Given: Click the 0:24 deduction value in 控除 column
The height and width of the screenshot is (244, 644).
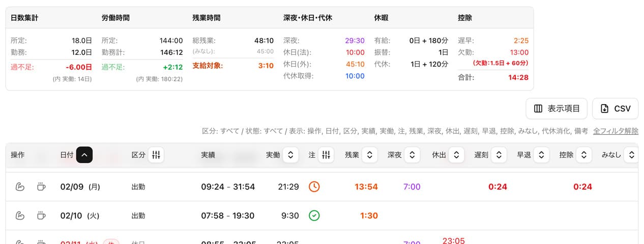Looking at the screenshot, I should point(582,187).
